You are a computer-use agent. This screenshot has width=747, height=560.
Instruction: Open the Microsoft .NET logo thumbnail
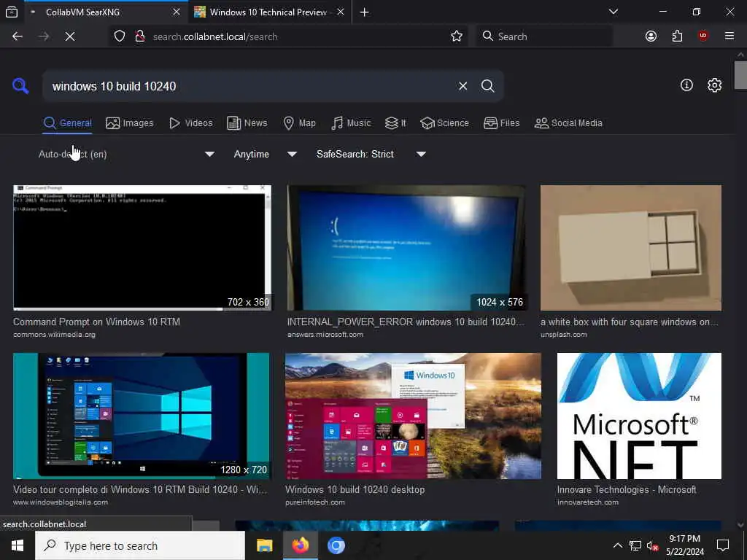coord(639,416)
